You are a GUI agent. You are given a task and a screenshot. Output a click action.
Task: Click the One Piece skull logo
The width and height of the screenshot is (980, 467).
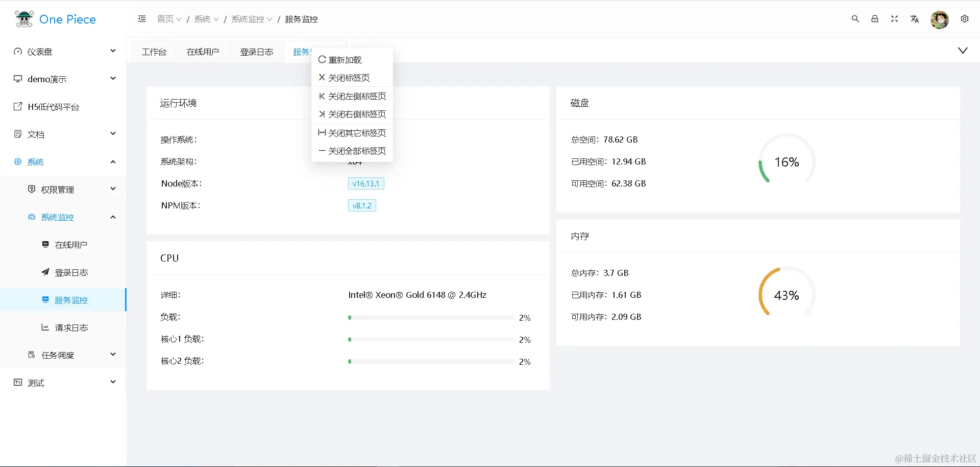23,19
